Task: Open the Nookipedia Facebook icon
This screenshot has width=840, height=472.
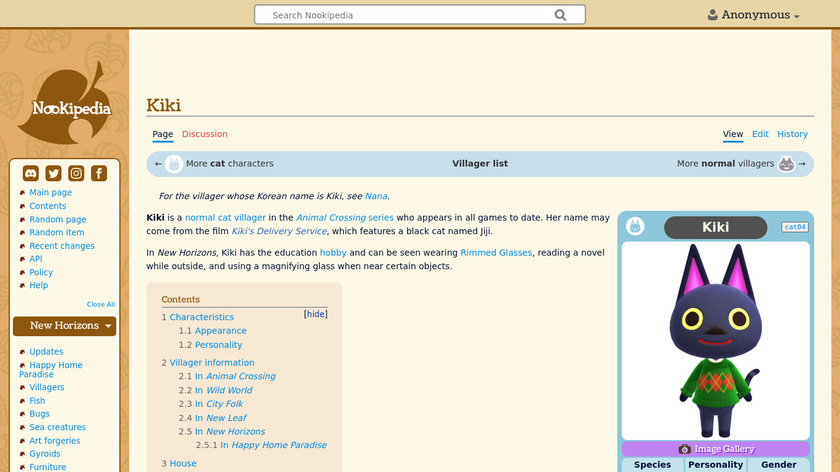Action: pos(99,173)
